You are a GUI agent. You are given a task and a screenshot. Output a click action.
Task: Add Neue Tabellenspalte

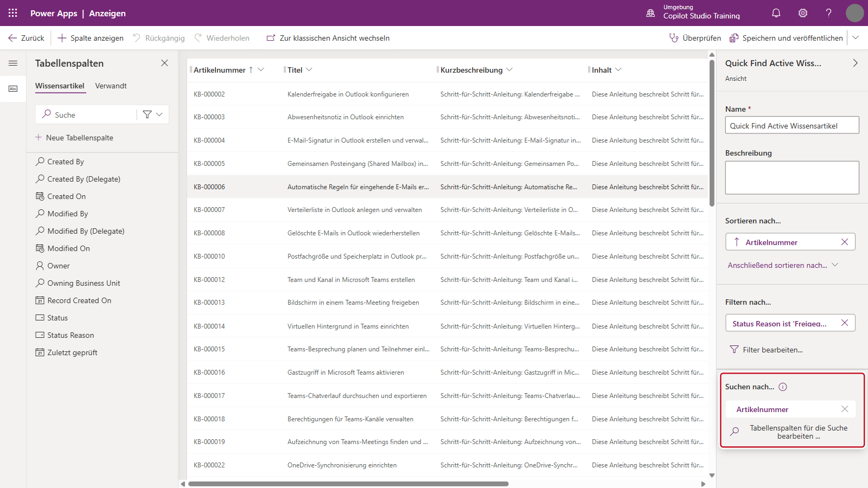(74, 138)
